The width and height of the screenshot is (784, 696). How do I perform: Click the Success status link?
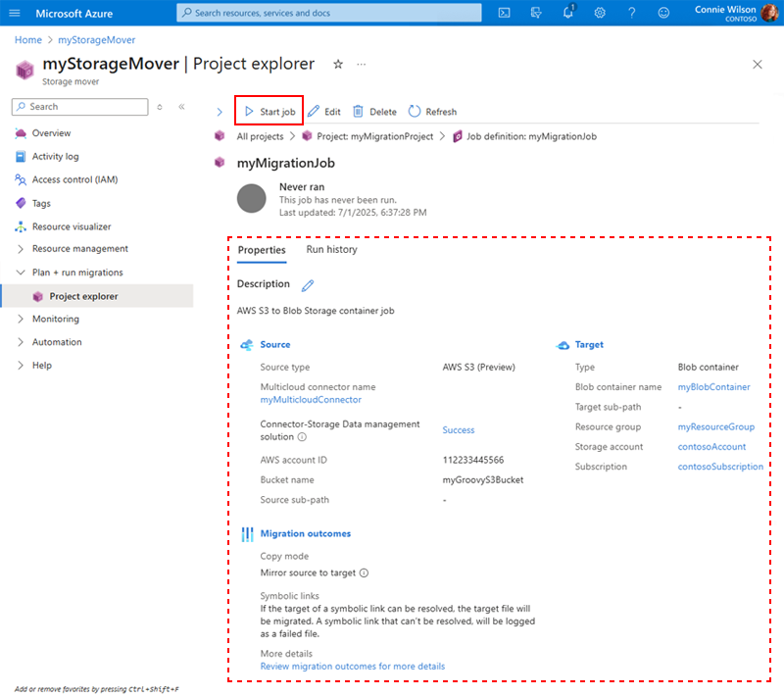click(x=458, y=430)
